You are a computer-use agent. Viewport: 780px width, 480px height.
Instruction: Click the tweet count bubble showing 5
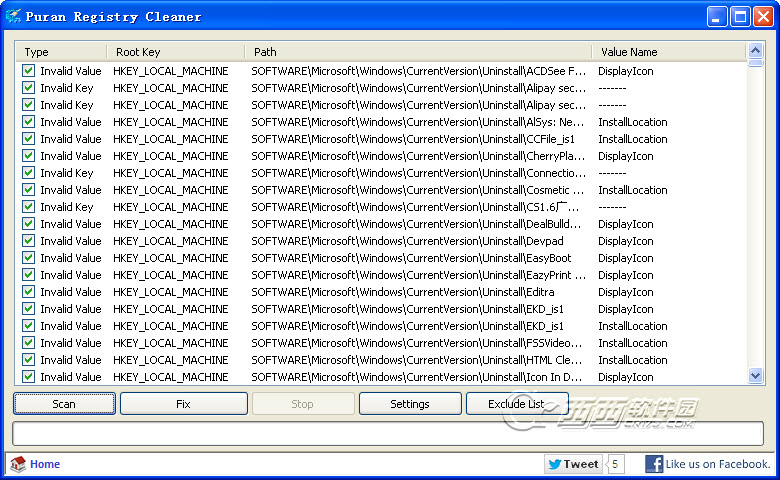click(616, 465)
